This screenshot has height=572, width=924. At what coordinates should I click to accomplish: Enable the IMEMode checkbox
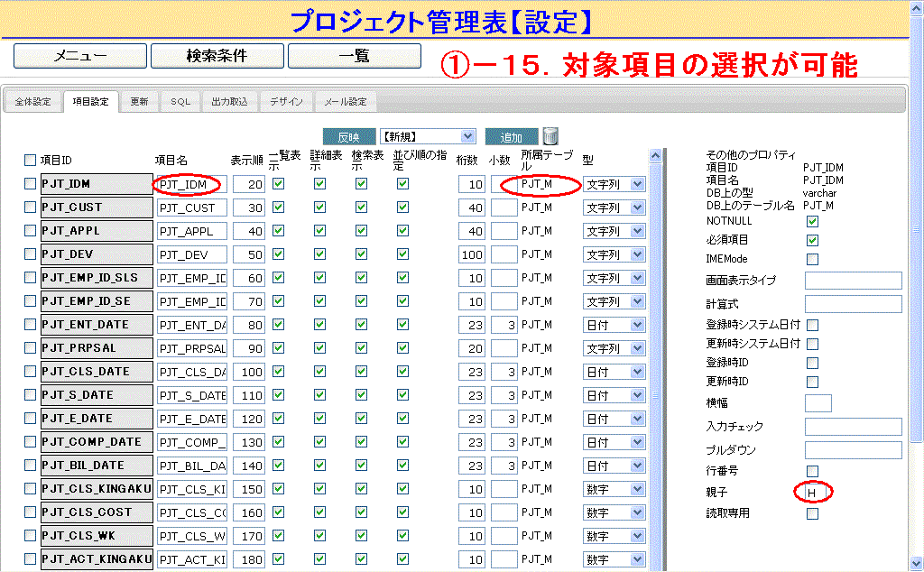coord(812,259)
